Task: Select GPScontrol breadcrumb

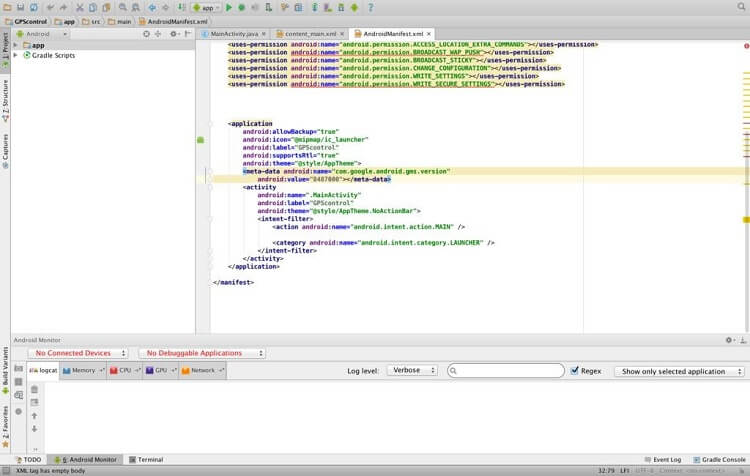Action: pos(26,22)
